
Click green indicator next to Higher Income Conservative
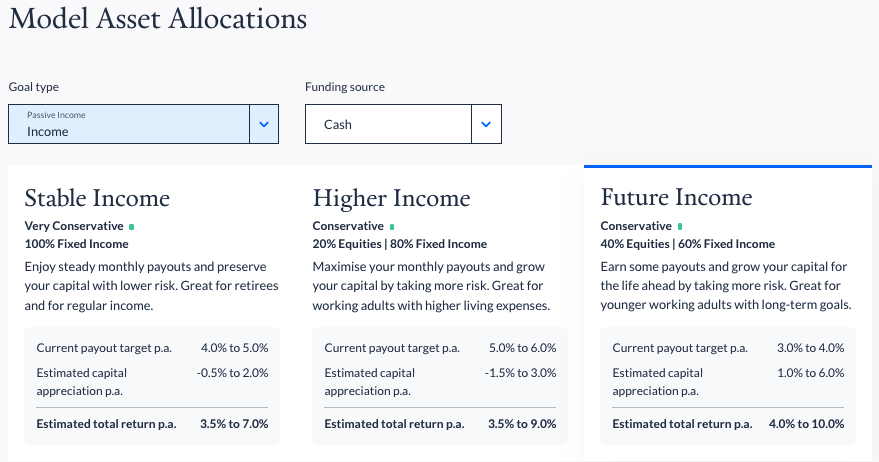point(392,227)
